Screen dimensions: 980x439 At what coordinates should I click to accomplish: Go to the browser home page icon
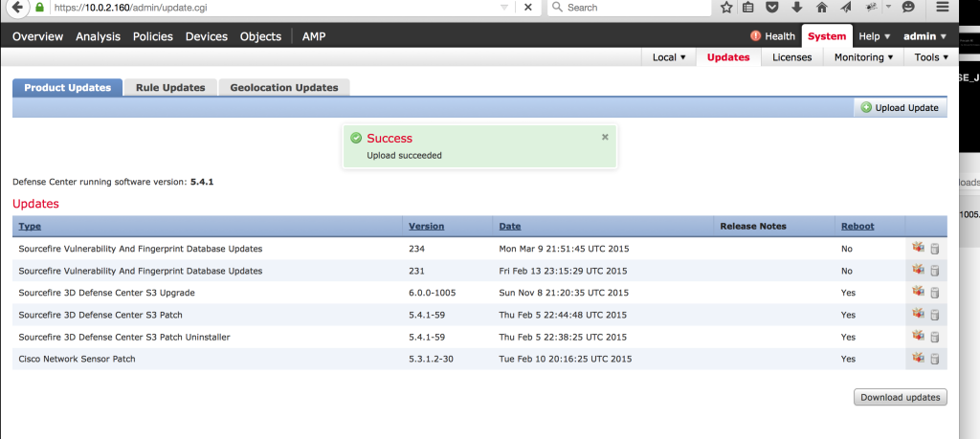820,8
